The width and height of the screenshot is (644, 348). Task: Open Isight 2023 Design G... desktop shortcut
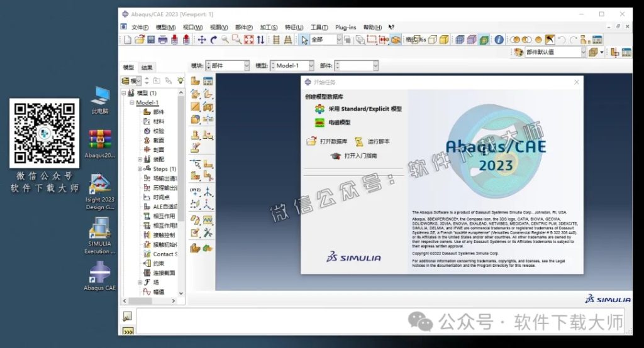(100, 192)
